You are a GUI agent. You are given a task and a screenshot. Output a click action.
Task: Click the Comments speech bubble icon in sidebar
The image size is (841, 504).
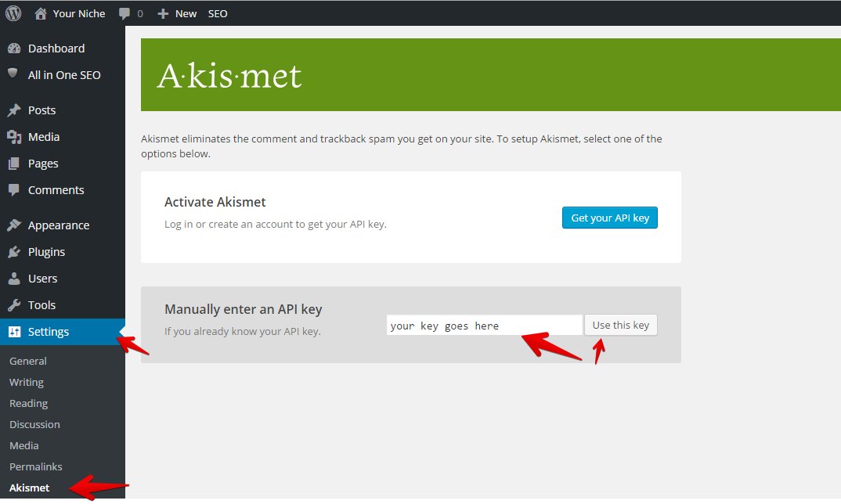click(14, 190)
